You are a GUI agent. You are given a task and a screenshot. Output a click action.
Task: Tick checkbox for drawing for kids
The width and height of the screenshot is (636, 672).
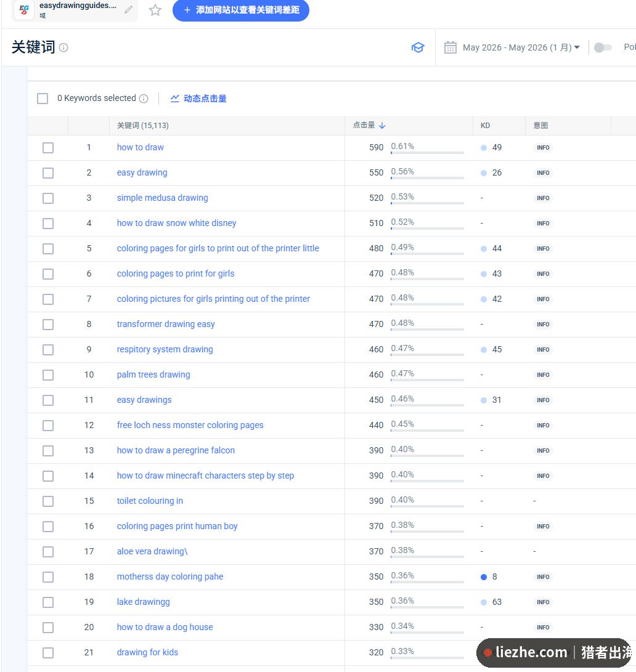[48, 653]
